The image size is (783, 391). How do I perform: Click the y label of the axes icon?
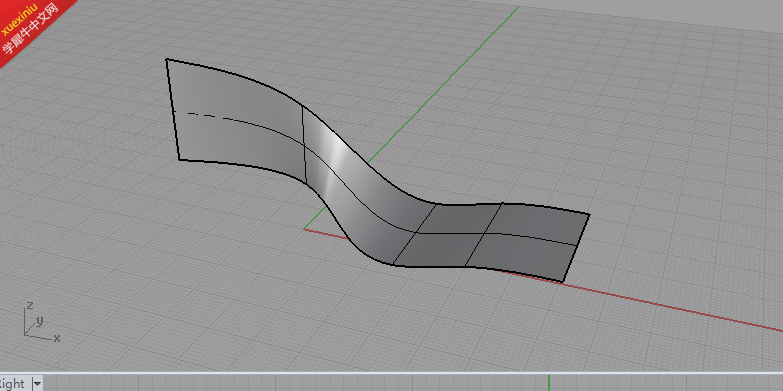(x=39, y=321)
